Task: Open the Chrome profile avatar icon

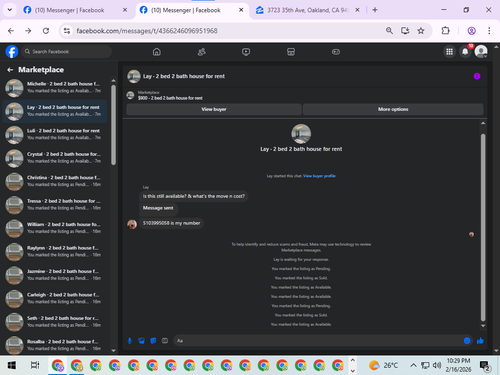Action: (471, 31)
